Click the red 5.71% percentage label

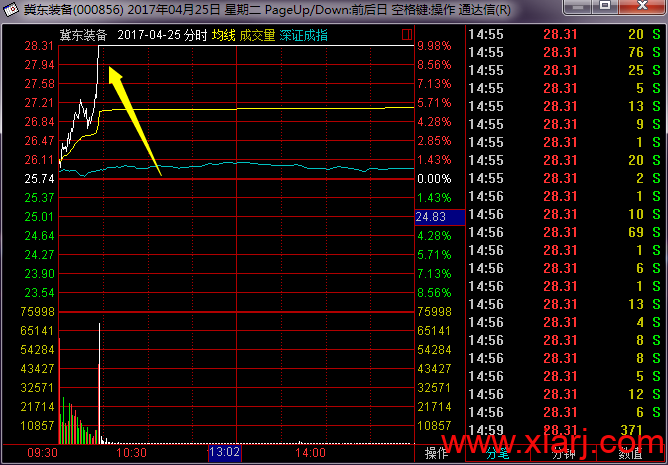pyautogui.click(x=434, y=103)
